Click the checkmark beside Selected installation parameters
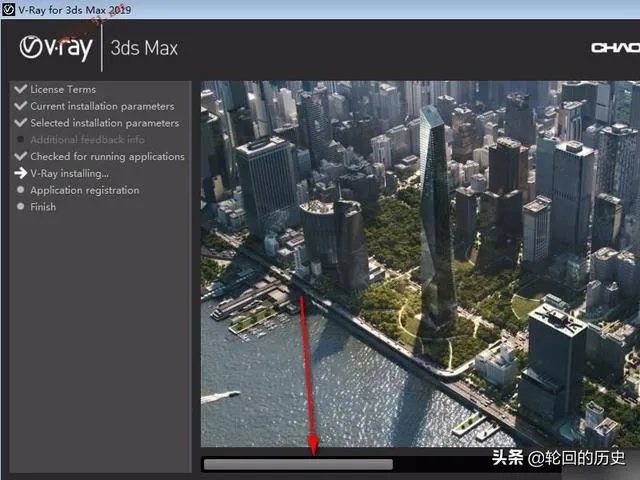640x480 pixels. pos(20,123)
